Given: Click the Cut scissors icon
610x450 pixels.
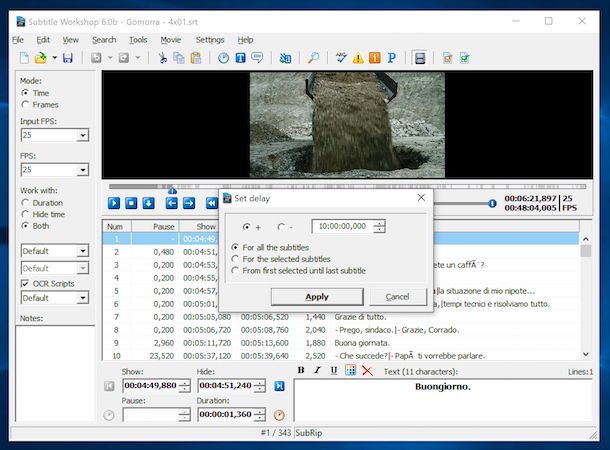Looking at the screenshot, I should [163, 58].
